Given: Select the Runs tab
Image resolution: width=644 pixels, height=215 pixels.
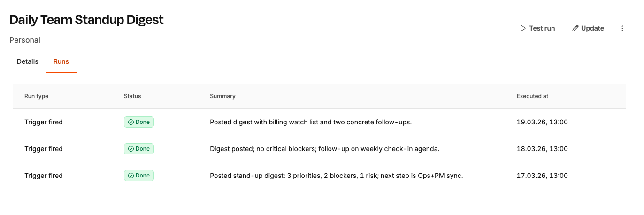Looking at the screenshot, I should tap(61, 61).
